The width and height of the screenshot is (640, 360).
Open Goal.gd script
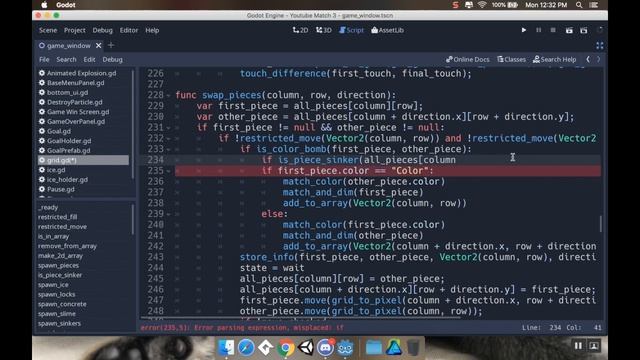(x=54, y=131)
